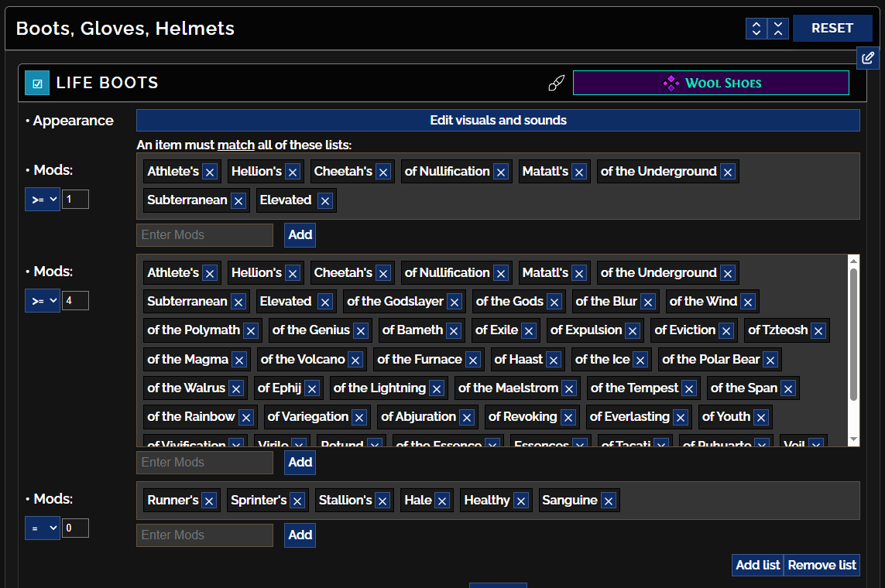The image size is (885, 588).
Task: Click the mods list scrollbar thumb
Action: [853, 334]
